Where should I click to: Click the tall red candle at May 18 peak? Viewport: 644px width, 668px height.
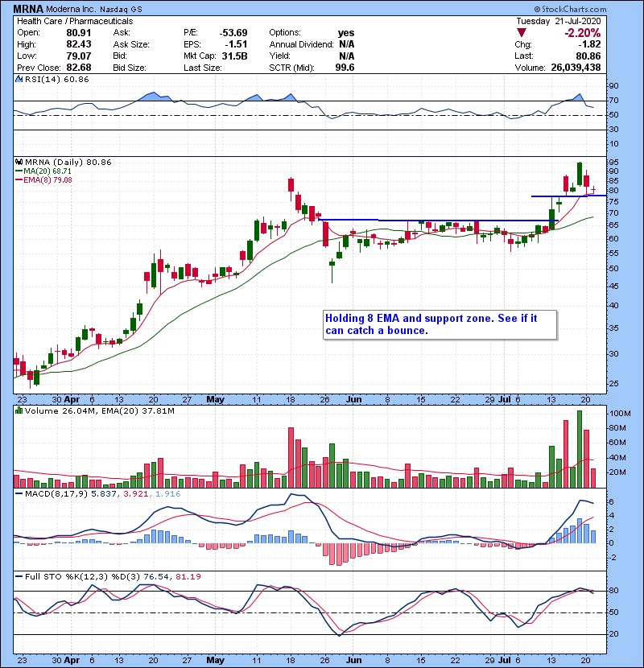coord(291,185)
